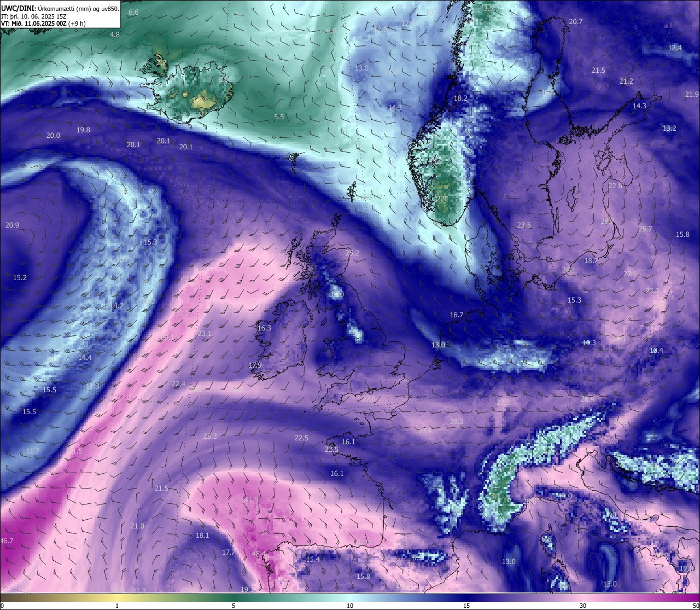Click the 14.7 value label

[x=116, y=306]
